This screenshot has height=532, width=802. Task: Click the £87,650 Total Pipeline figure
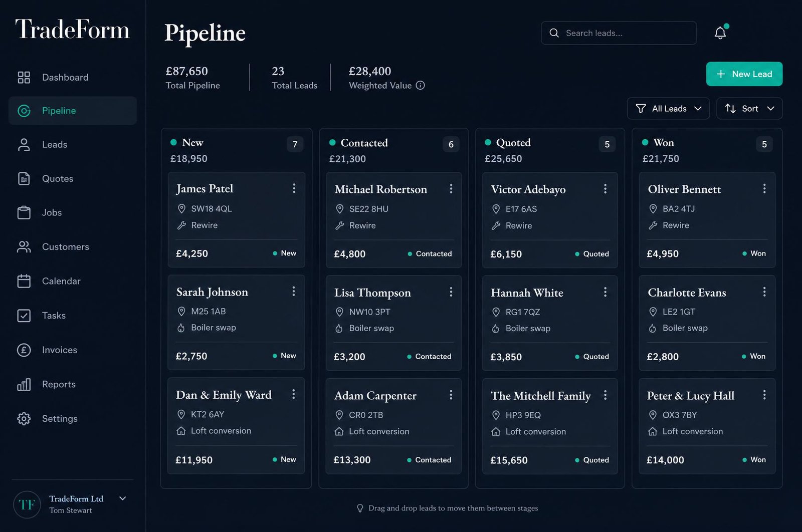click(187, 71)
